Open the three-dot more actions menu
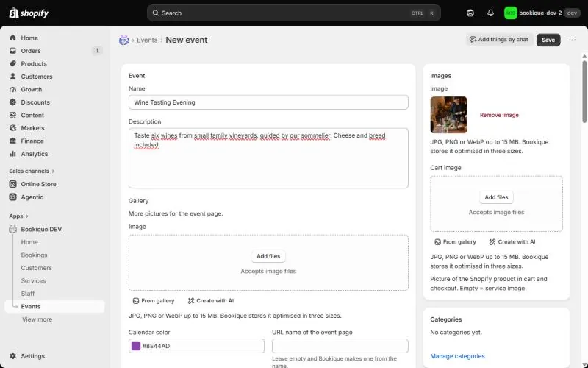Viewport: 588px width, 368px height. click(573, 40)
